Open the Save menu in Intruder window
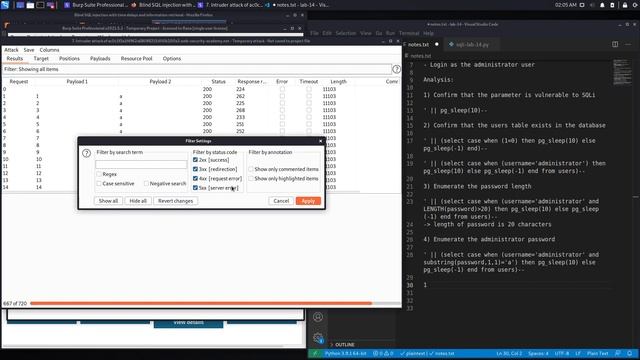This screenshot has width=640, height=360. click(x=29, y=50)
